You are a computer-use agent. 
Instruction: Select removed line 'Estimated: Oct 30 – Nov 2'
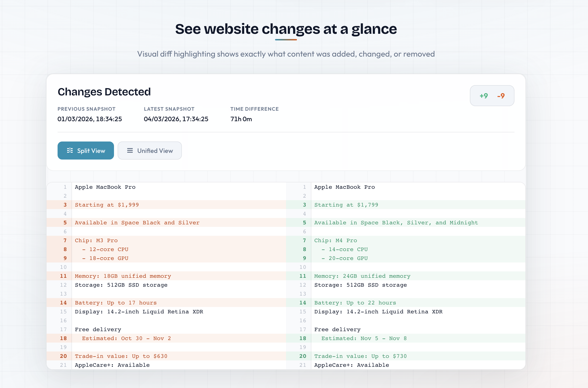point(166,338)
